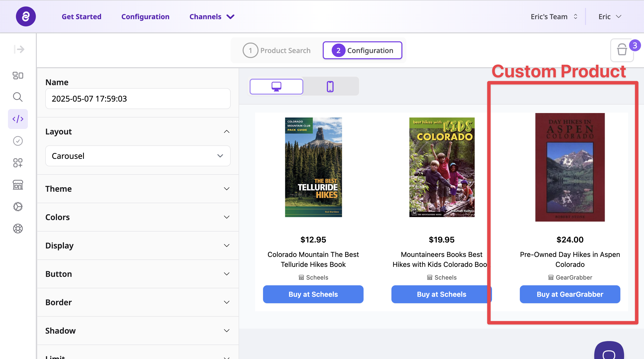Open the Get Started link

click(x=82, y=17)
